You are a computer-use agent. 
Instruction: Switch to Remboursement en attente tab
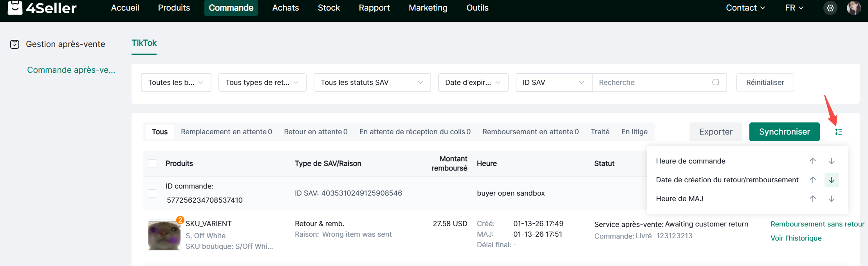[x=530, y=132]
